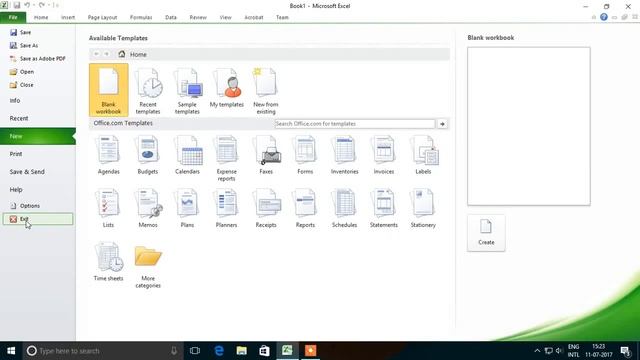Open My templates

(x=227, y=88)
